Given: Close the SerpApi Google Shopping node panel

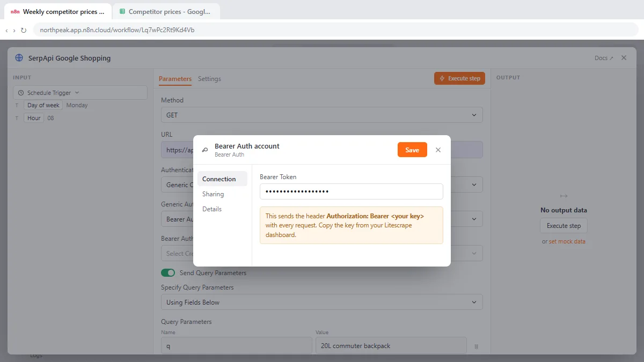Looking at the screenshot, I should [x=624, y=58].
